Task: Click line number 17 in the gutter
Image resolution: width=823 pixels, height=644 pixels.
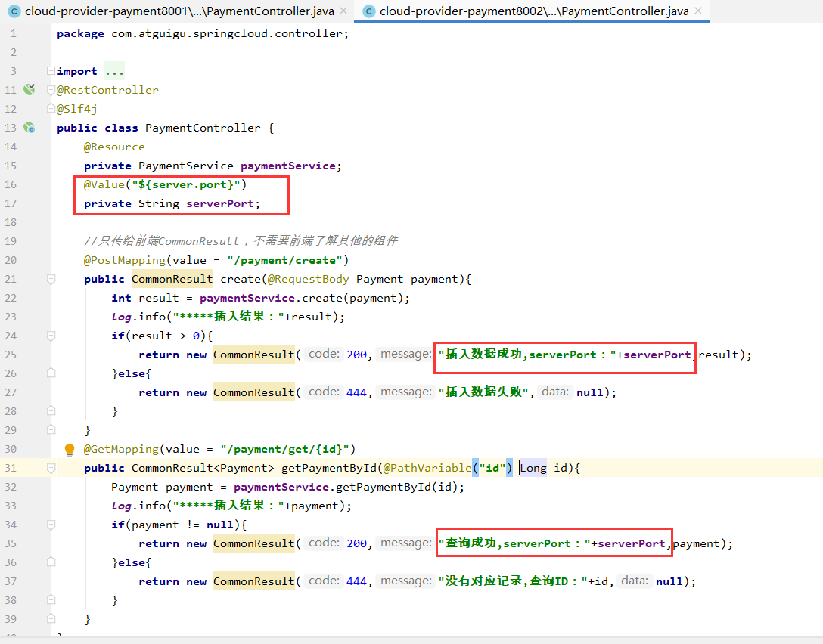Action: point(11,203)
